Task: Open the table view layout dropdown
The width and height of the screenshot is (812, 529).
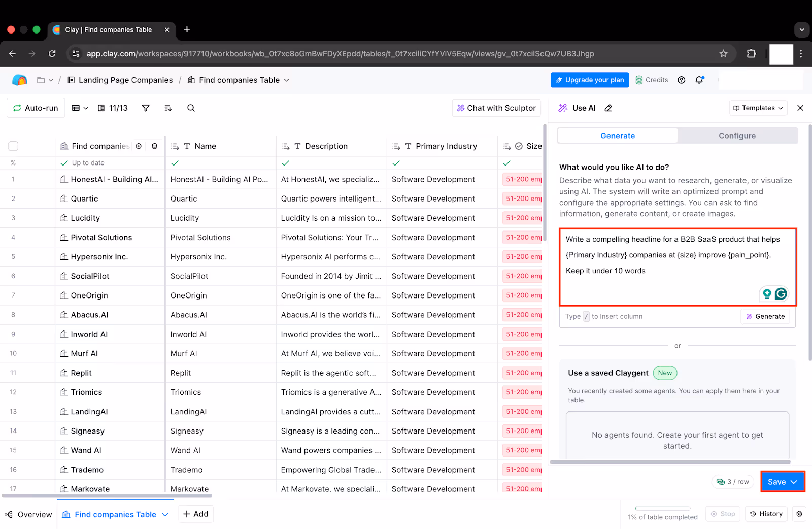Action: coord(80,108)
